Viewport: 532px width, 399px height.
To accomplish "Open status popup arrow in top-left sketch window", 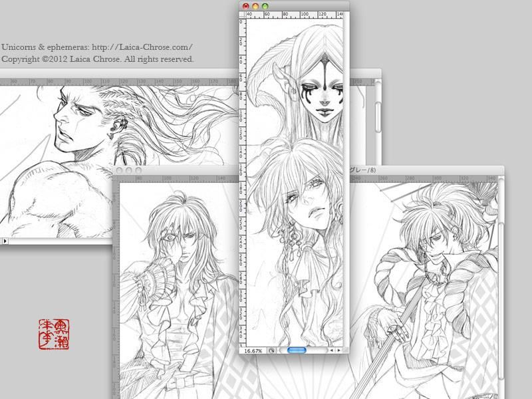I will (x=5, y=241).
